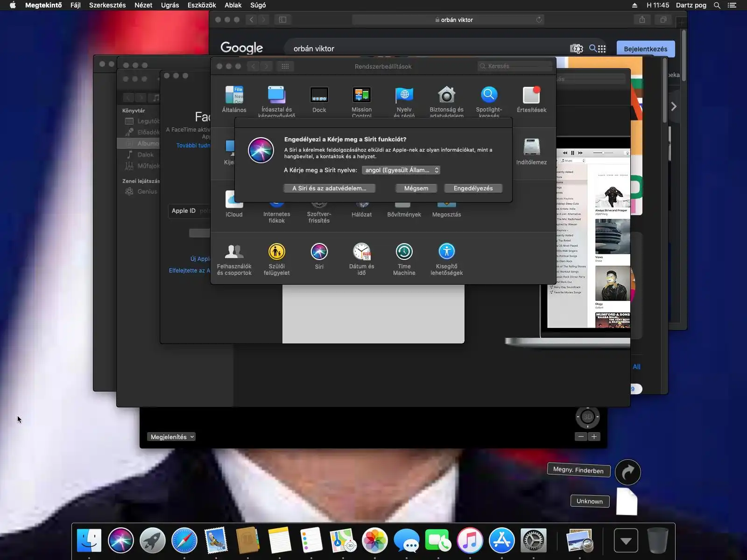
Task: Open Photos from the Dock
Action: point(375,540)
